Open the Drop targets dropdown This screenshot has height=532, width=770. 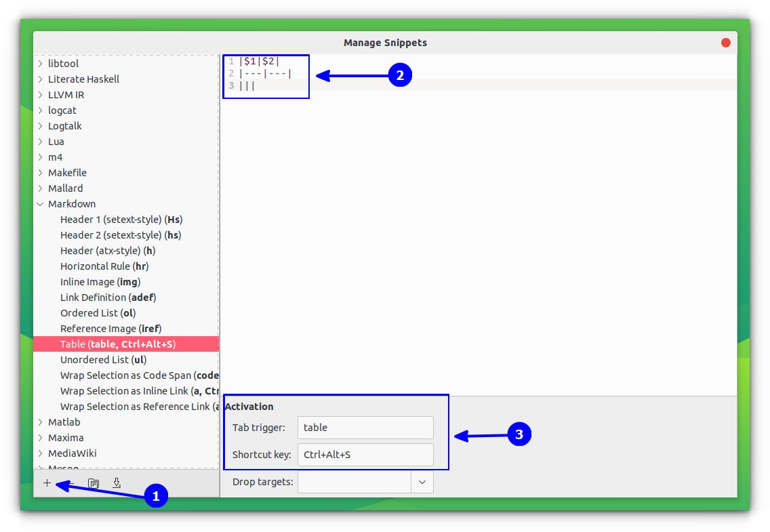[422, 482]
